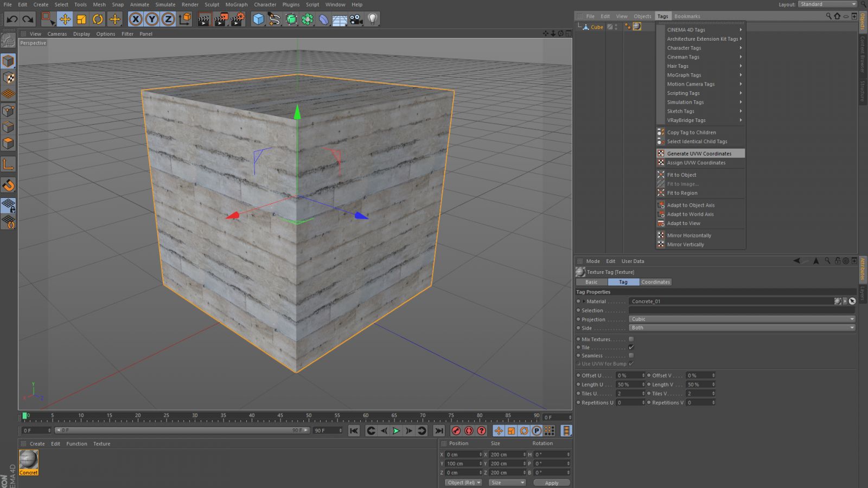This screenshot has width=868, height=488.
Task: Select the Concrete material thumbnail
Action: [x=29, y=460]
